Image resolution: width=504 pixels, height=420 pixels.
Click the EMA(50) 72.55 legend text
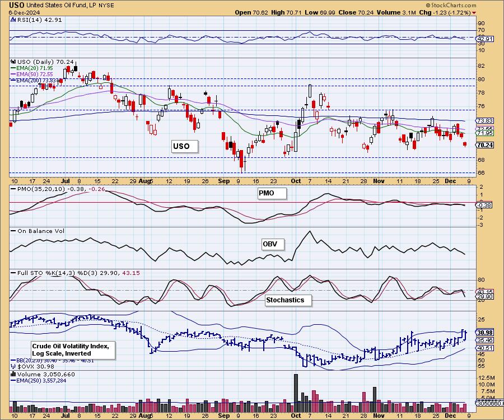click(x=34, y=74)
